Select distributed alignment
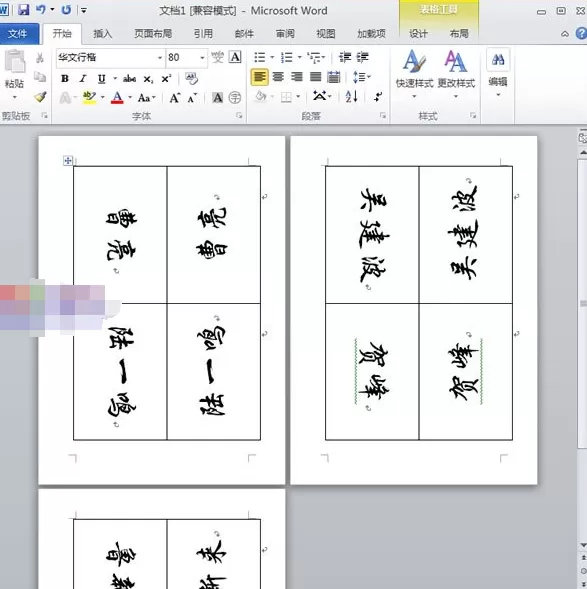The width and height of the screenshot is (587, 589). 333,77
